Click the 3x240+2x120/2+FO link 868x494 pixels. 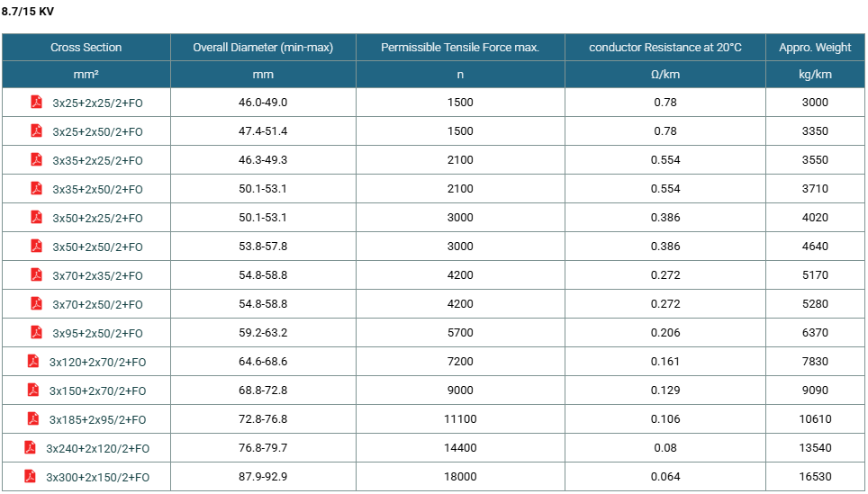point(97,448)
